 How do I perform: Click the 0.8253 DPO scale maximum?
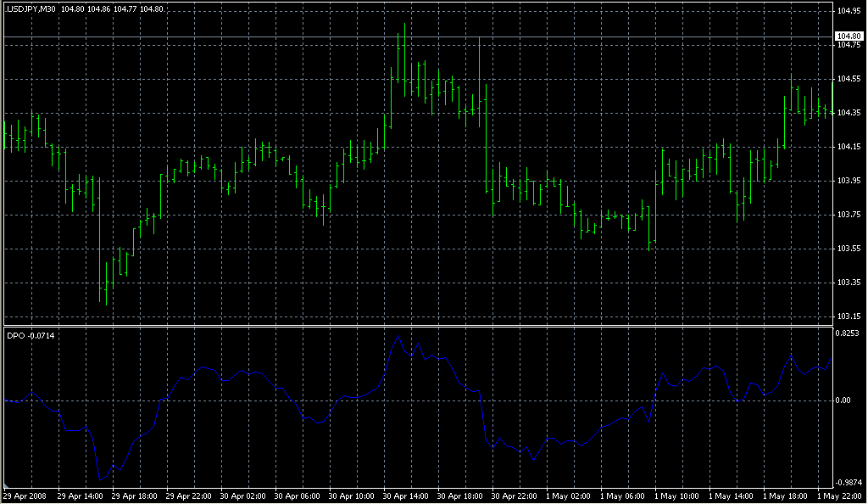849,333
